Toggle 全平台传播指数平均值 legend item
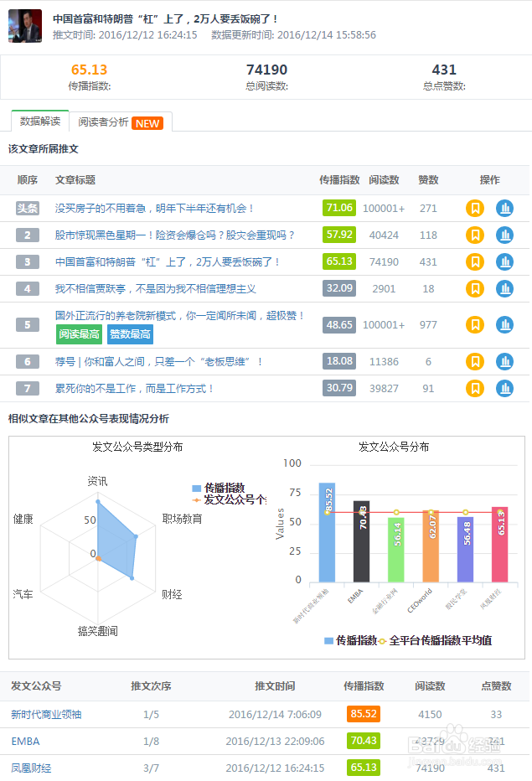The height and width of the screenshot is (781, 532). [436, 640]
